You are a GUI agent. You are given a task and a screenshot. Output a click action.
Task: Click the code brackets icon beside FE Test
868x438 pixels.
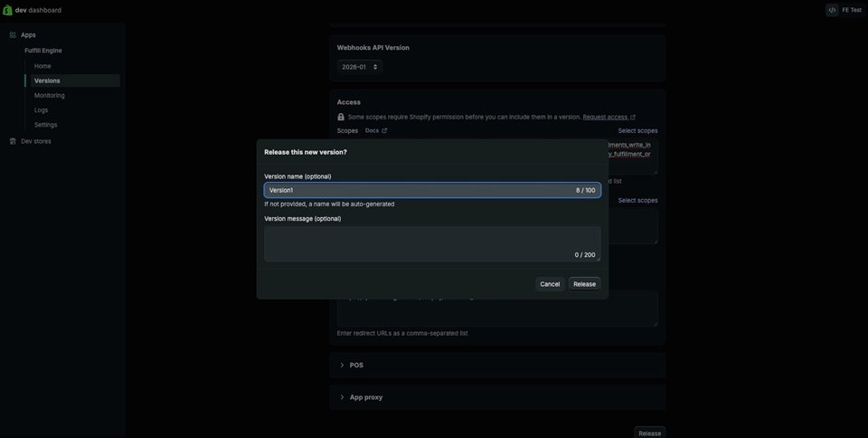[832, 10]
